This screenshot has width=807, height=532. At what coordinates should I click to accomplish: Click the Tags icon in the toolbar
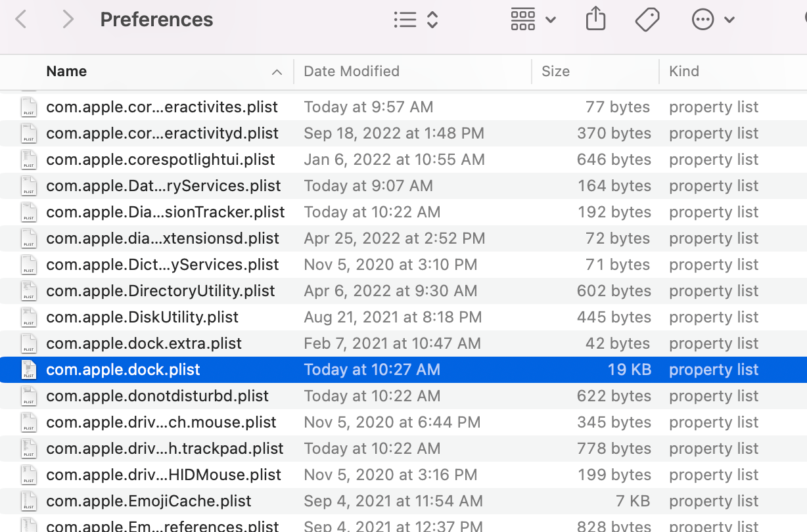(x=647, y=20)
